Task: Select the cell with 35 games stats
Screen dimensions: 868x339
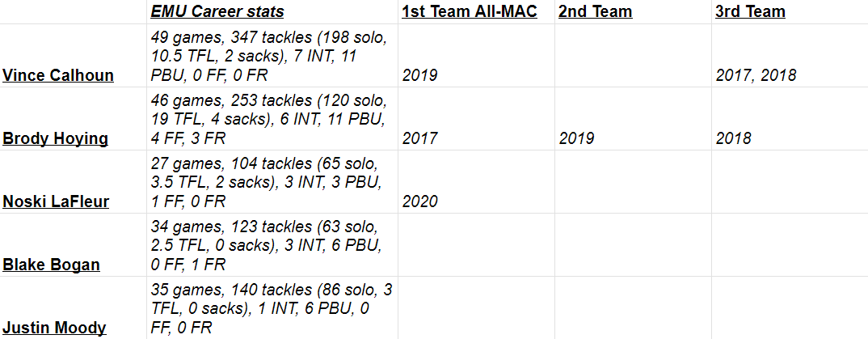Action: [x=272, y=308]
